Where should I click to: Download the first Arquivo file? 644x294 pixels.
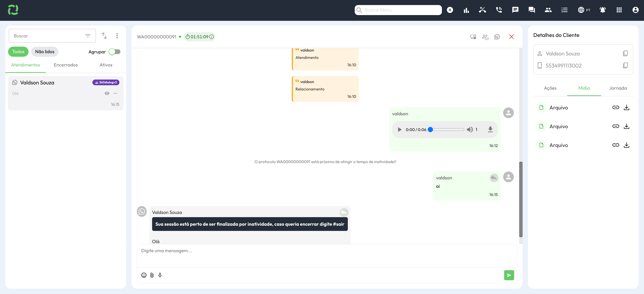click(x=627, y=108)
